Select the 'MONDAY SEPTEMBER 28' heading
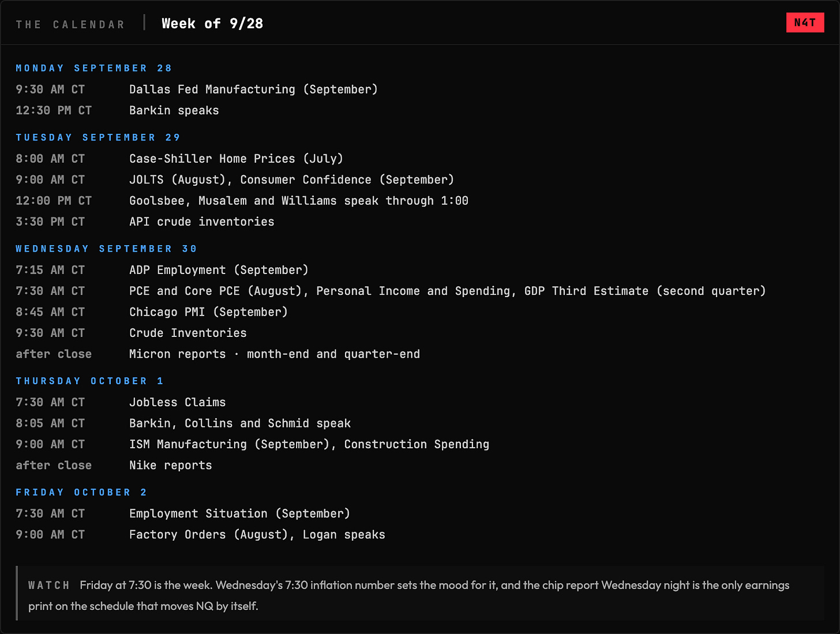Image resolution: width=840 pixels, height=634 pixels. (x=94, y=68)
